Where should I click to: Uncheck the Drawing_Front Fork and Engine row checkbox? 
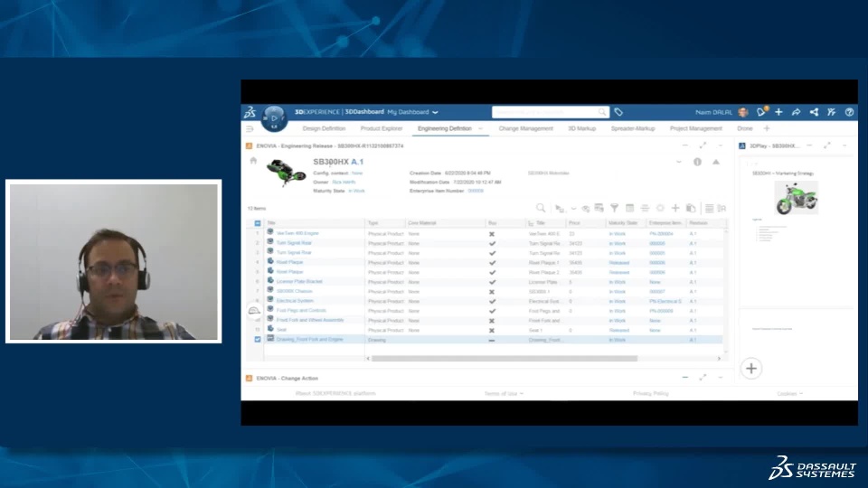pos(258,339)
